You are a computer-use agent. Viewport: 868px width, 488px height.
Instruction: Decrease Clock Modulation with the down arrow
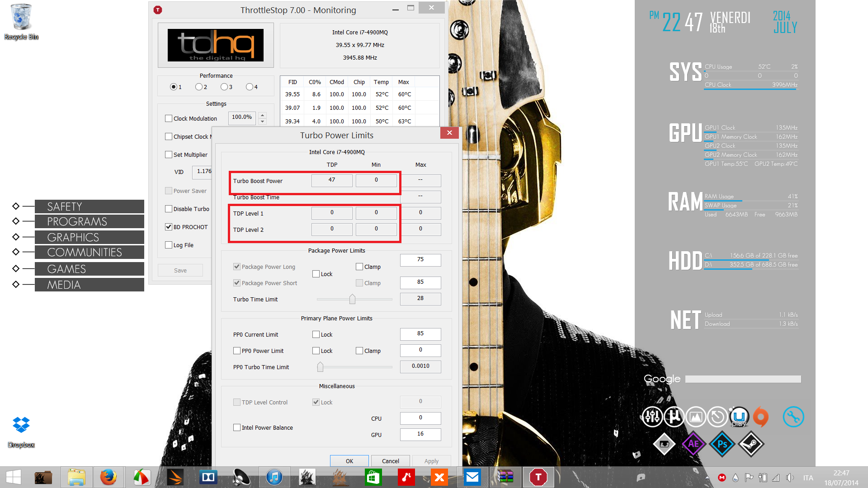[262, 122]
